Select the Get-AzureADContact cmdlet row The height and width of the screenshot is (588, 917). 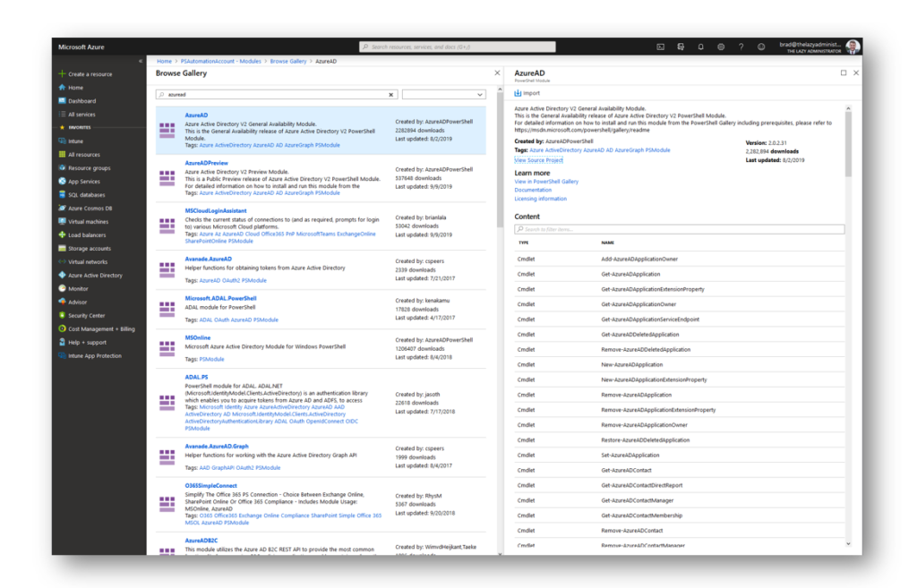(x=680, y=471)
